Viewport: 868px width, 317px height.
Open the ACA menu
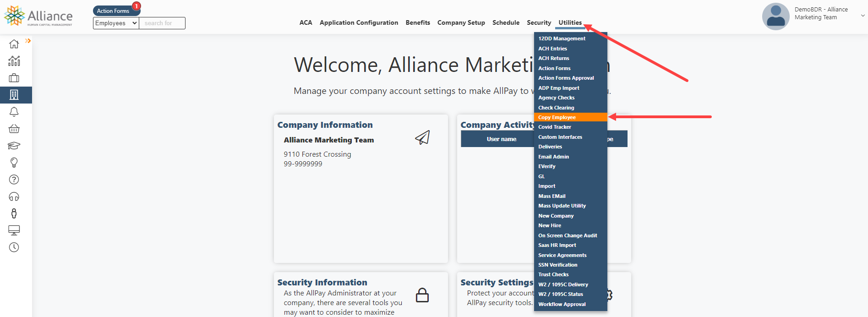coord(306,22)
